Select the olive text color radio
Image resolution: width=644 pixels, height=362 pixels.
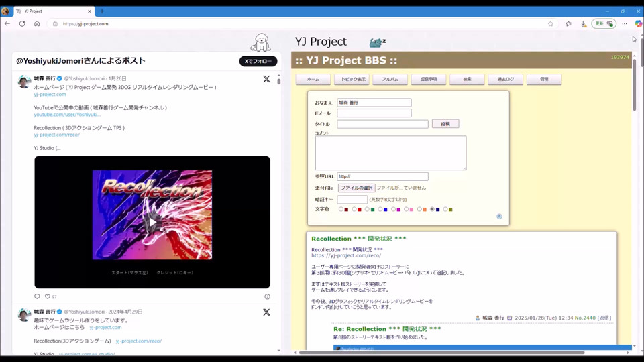tap(445, 209)
